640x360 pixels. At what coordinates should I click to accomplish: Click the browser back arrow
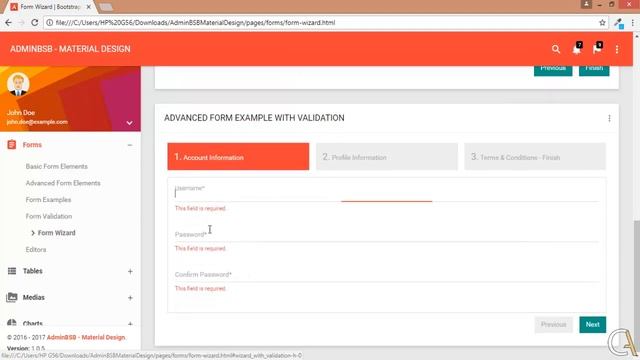pyautogui.click(x=8, y=23)
